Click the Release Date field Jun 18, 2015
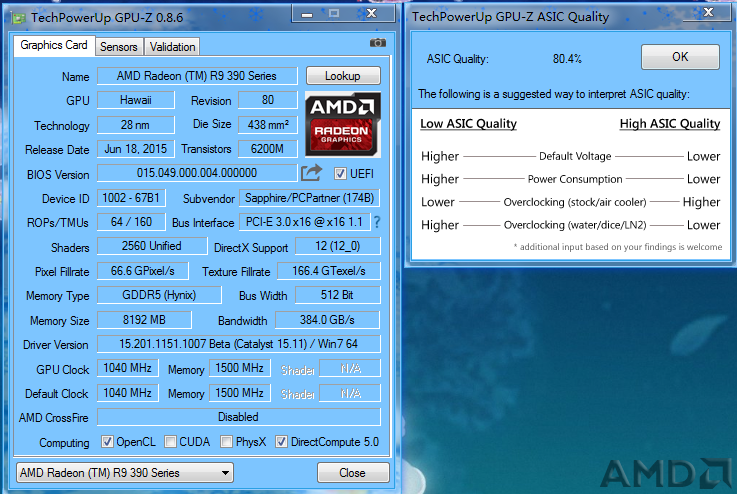This screenshot has width=737, height=494. pyautogui.click(x=135, y=149)
